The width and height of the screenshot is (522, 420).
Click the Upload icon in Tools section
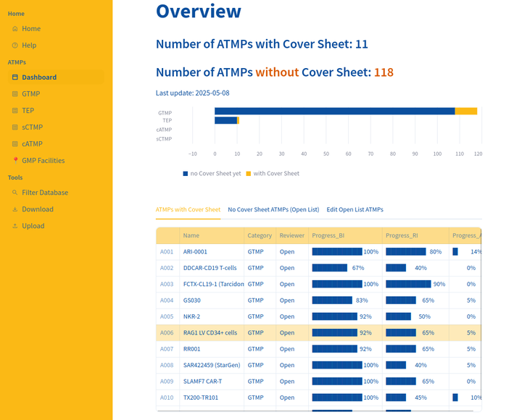point(15,226)
